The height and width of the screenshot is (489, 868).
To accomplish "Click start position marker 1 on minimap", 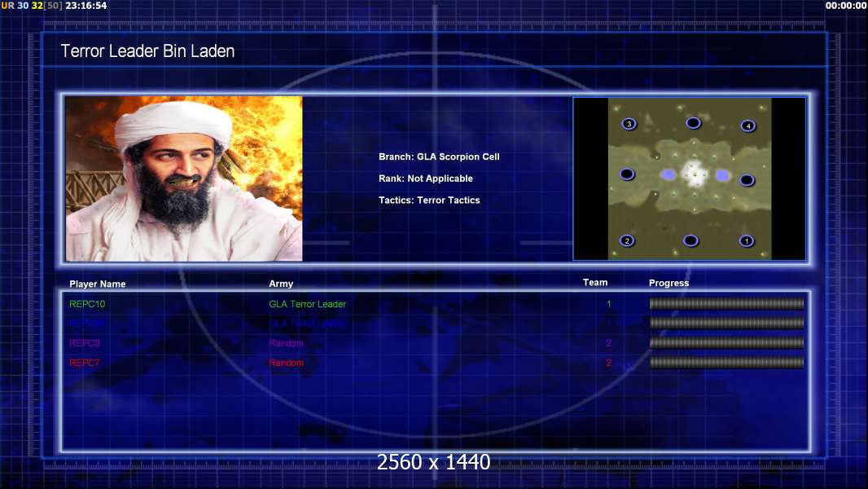I will [x=746, y=241].
